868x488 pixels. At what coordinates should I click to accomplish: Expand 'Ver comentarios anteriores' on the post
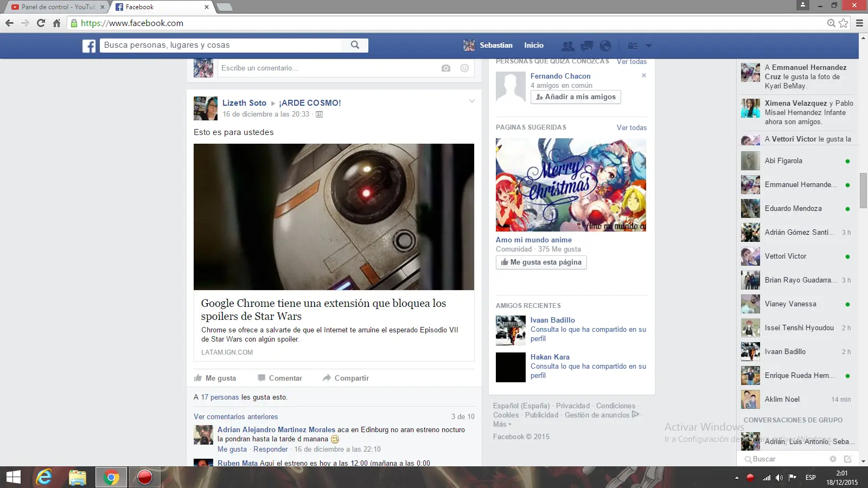[x=236, y=417]
